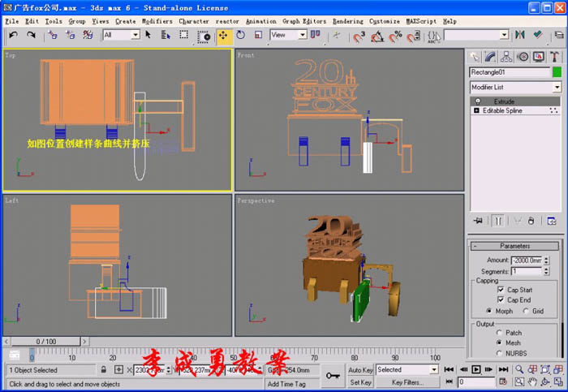Open Select by Name tool
The width and height of the screenshot is (568, 392).
point(166,35)
